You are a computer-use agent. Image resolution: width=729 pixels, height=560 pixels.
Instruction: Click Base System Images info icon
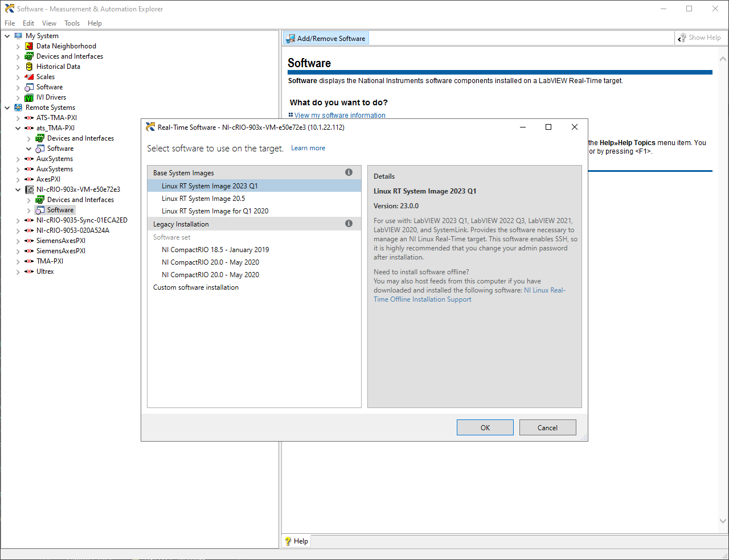pyautogui.click(x=349, y=172)
